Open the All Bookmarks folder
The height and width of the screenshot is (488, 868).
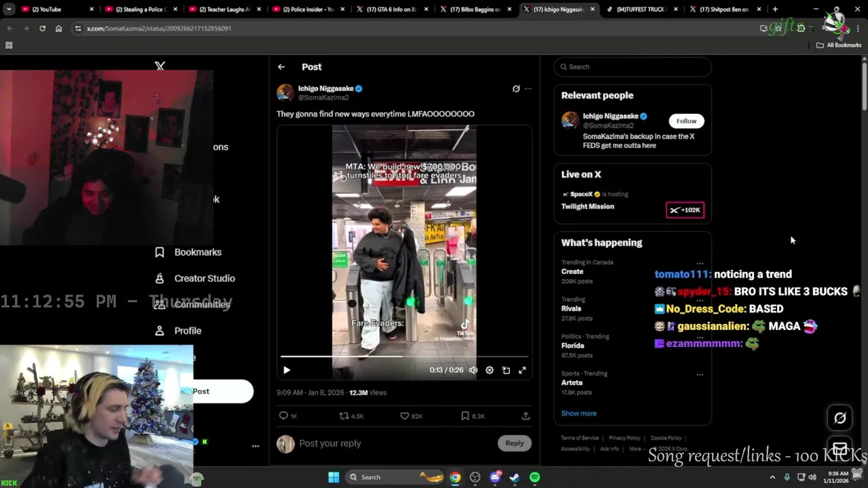pos(839,45)
